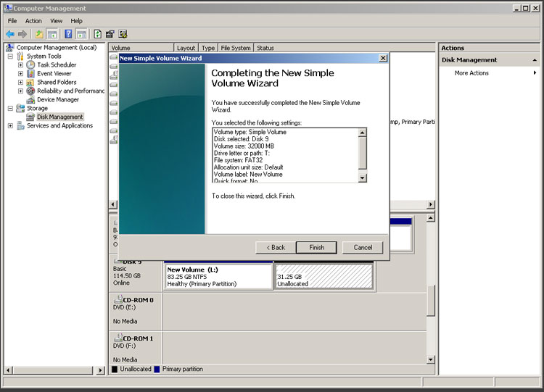Click the Back button in the wizard
544x392 pixels.
point(276,248)
